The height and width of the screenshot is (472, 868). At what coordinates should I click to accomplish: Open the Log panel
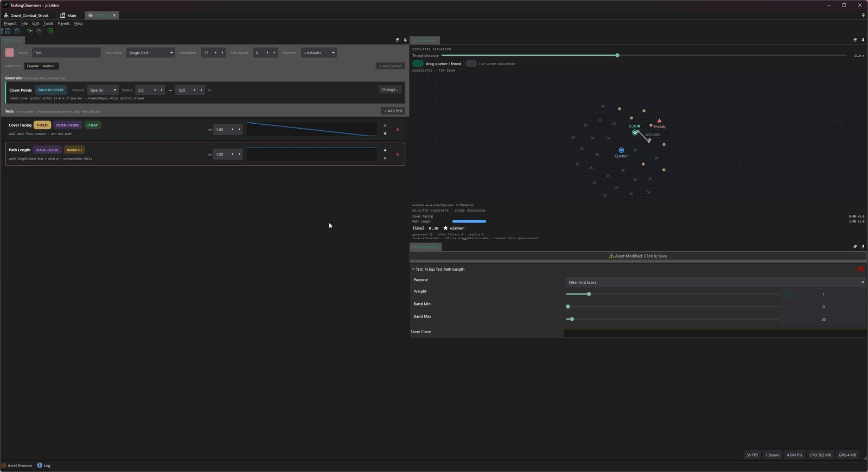pos(43,465)
